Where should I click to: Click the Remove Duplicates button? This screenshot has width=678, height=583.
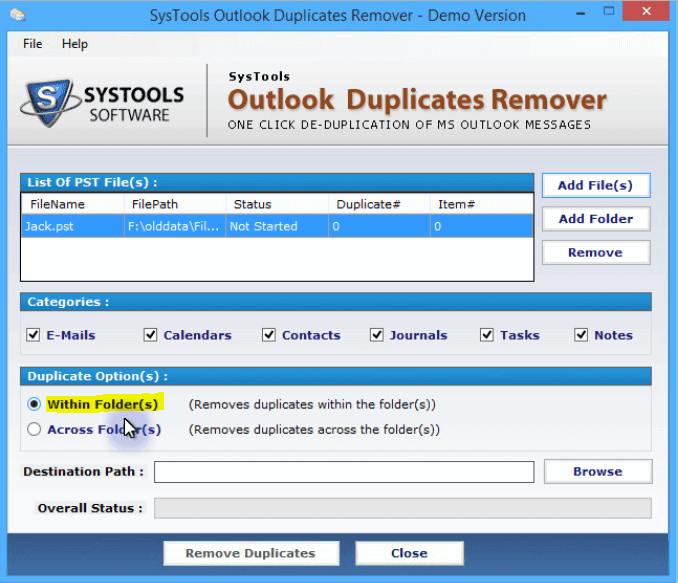click(x=251, y=553)
